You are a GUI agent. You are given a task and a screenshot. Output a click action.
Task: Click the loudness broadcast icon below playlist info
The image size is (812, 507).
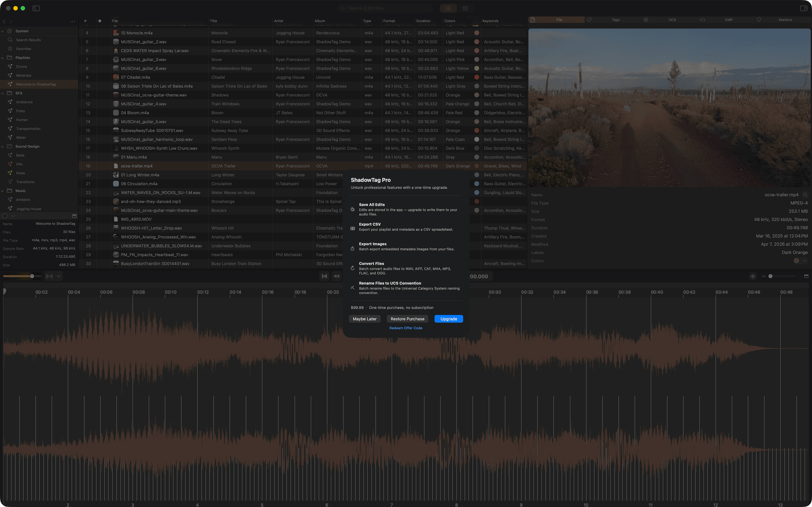point(49,276)
